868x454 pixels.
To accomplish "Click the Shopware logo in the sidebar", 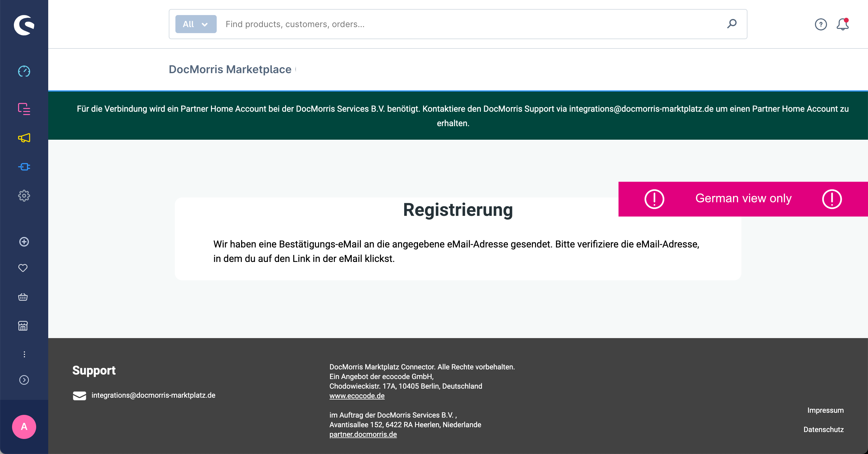I will 24,25.
